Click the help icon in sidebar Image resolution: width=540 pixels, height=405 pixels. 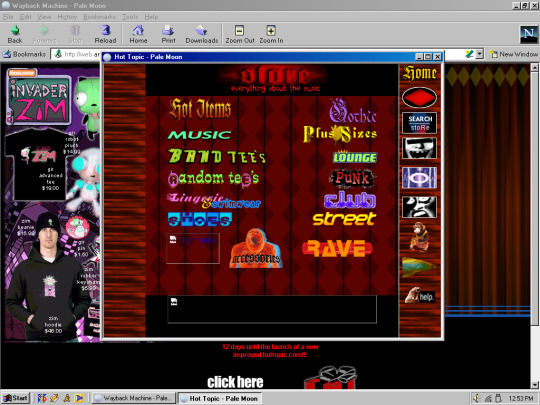coord(420,295)
